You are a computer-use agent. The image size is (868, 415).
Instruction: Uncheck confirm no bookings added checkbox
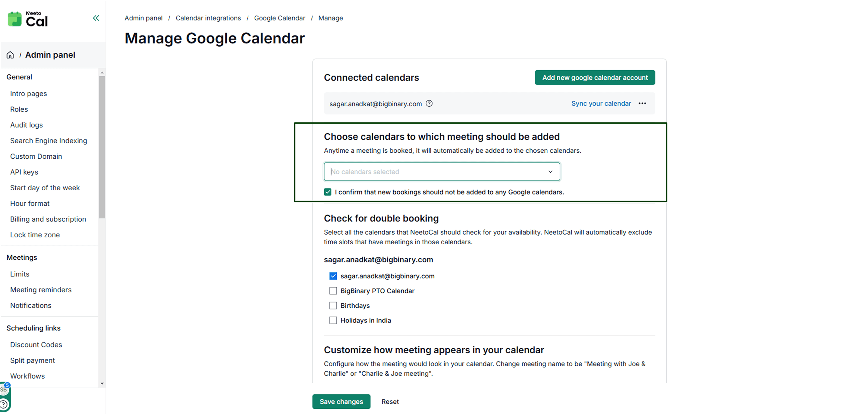(328, 192)
